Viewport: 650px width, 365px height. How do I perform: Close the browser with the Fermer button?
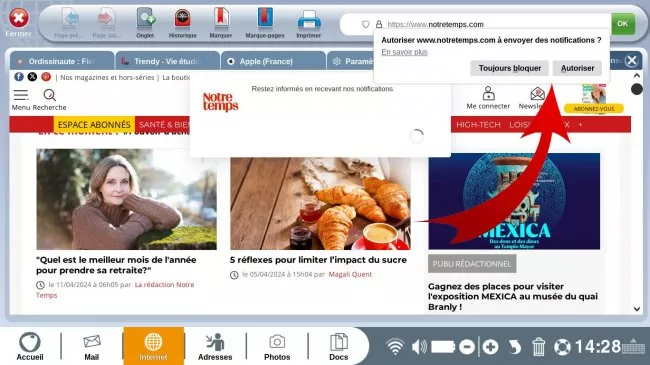[x=19, y=22]
